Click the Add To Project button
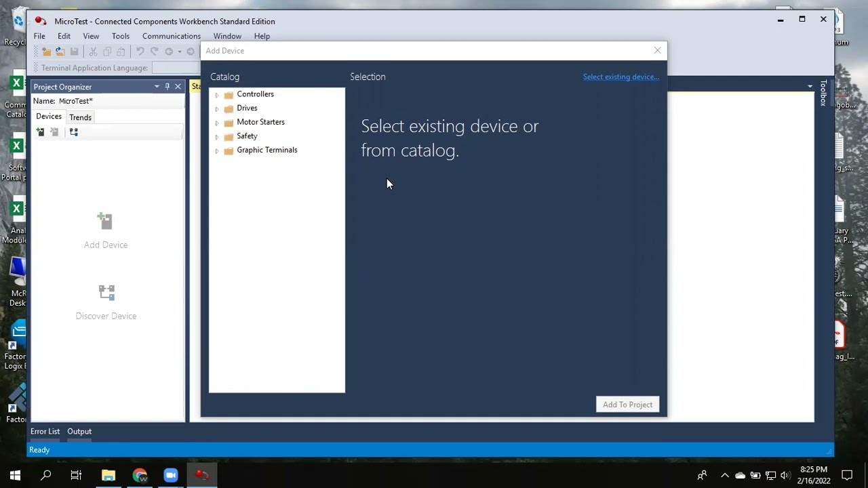Image resolution: width=868 pixels, height=488 pixels. pyautogui.click(x=627, y=405)
